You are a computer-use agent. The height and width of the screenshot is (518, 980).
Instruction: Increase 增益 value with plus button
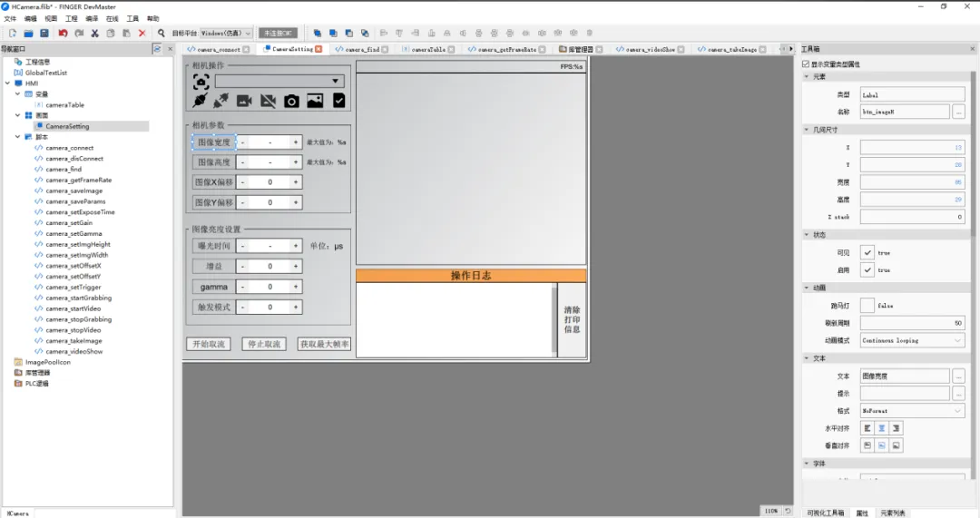click(x=296, y=266)
